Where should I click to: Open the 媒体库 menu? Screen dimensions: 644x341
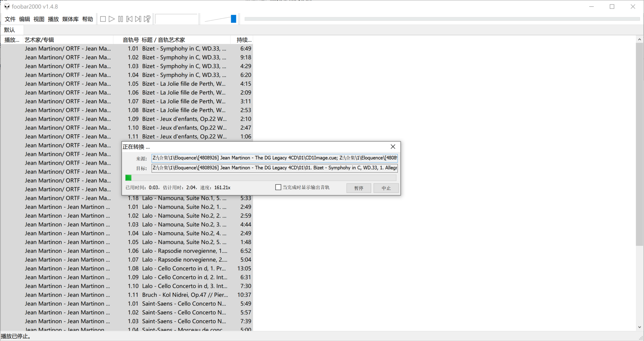(x=70, y=19)
